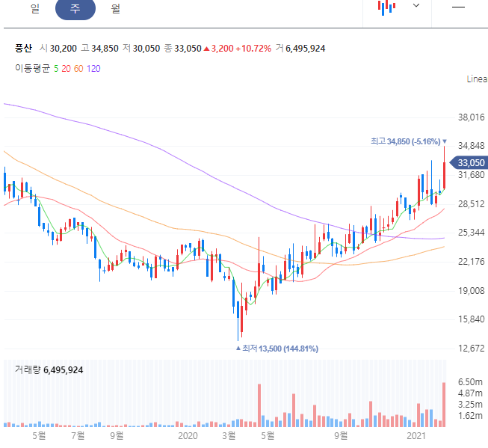Image resolution: width=488 pixels, height=448 pixels.
Task: Switch to the 월 (monthly) chart tab
Action: click(x=116, y=8)
